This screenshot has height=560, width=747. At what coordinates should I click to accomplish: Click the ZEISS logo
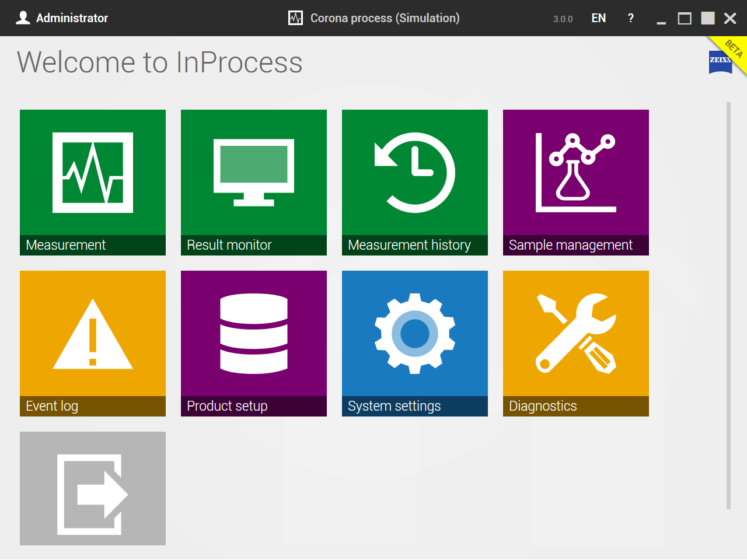pos(721,62)
